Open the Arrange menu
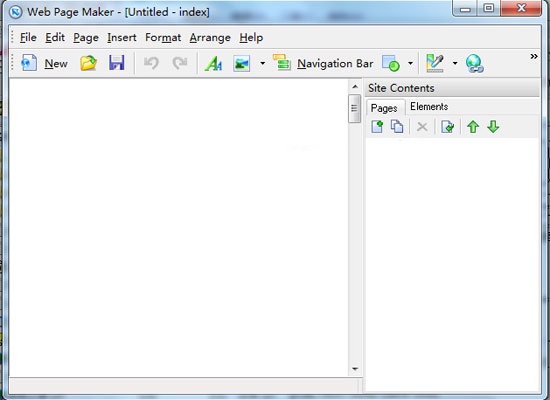 210,38
